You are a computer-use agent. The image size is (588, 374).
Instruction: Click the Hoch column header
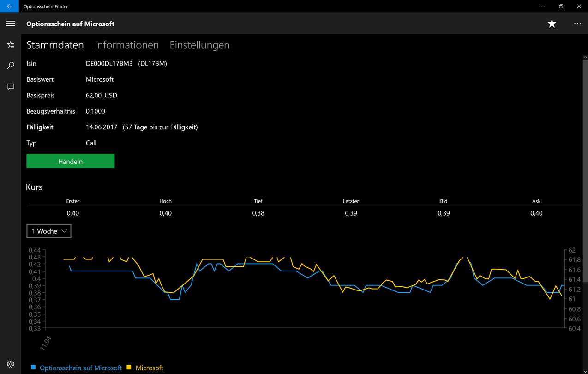pos(165,201)
